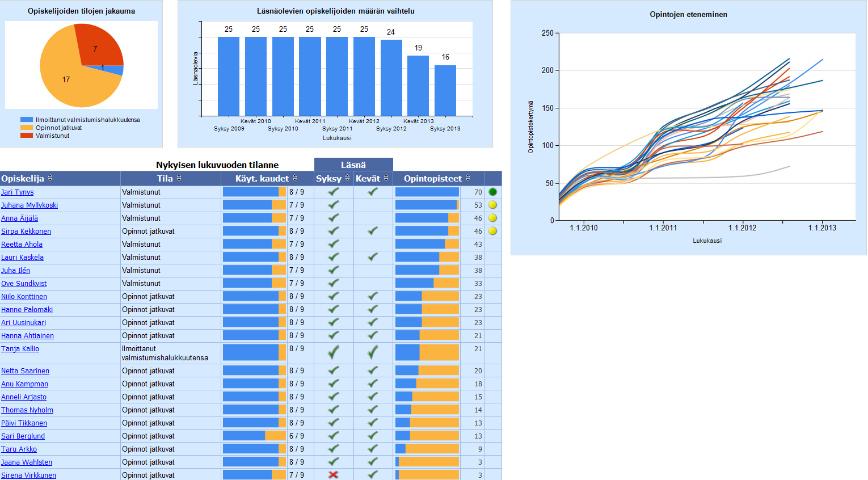Open student Jari Tynys
Viewport: 868px width, 480px height.
pos(17,192)
